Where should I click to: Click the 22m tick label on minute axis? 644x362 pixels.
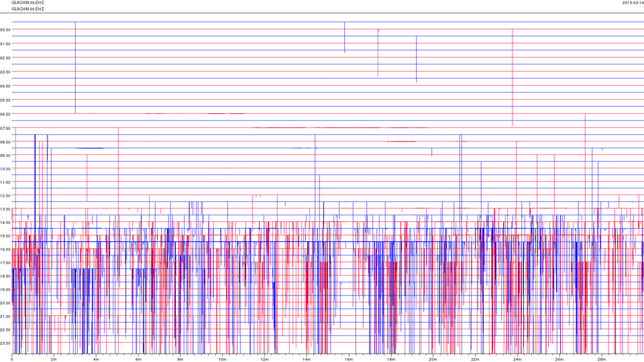pyautogui.click(x=475, y=359)
